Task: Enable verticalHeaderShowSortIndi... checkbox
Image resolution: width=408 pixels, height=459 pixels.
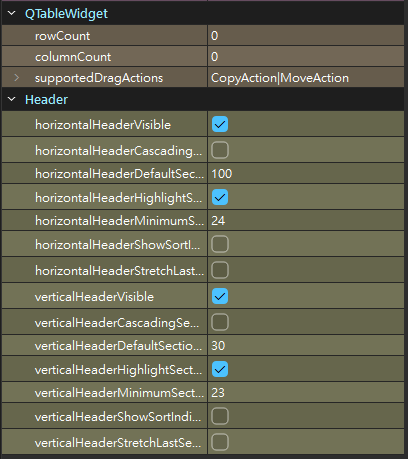Action: point(220,416)
